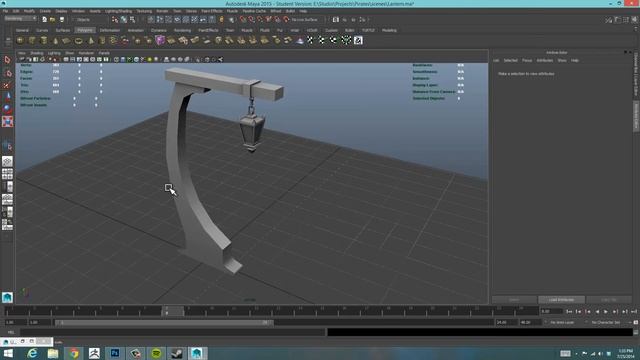Screen dimensions: 640x360
Task: Select by hierarchy mode icon
Action: point(115,20)
